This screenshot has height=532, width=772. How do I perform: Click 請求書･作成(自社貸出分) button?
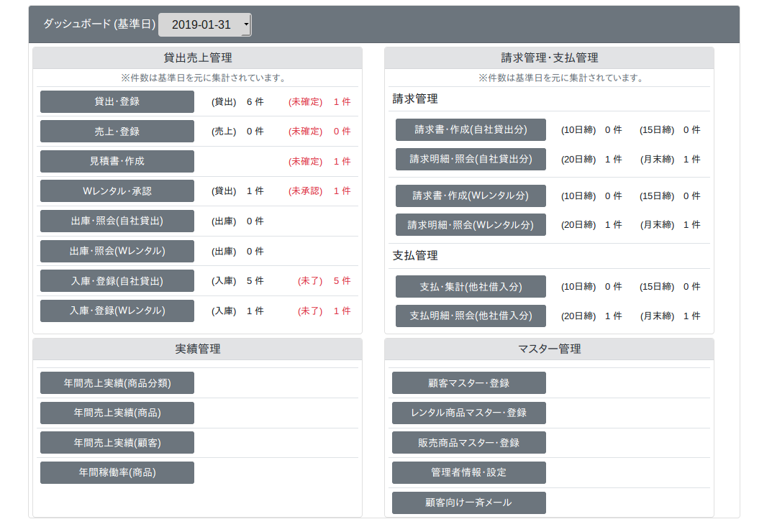point(471,130)
